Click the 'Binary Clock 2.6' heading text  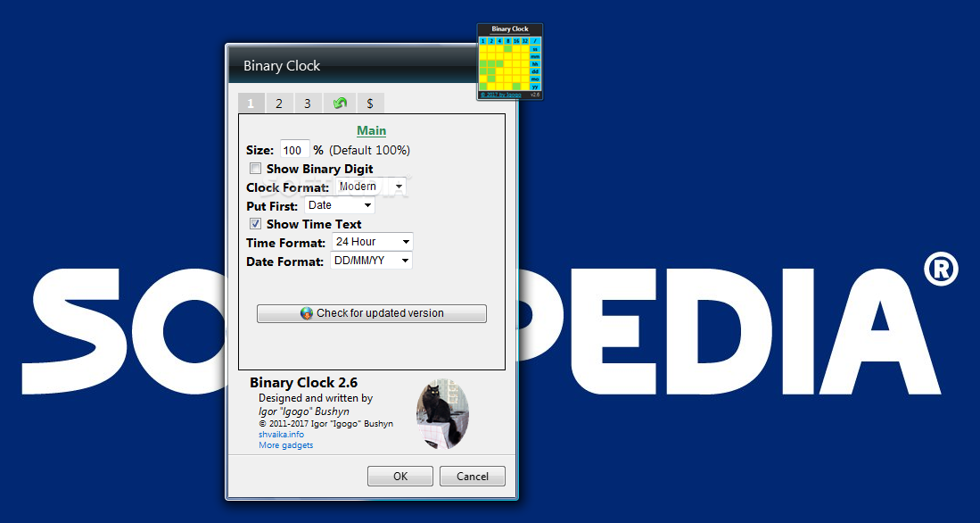[304, 383]
